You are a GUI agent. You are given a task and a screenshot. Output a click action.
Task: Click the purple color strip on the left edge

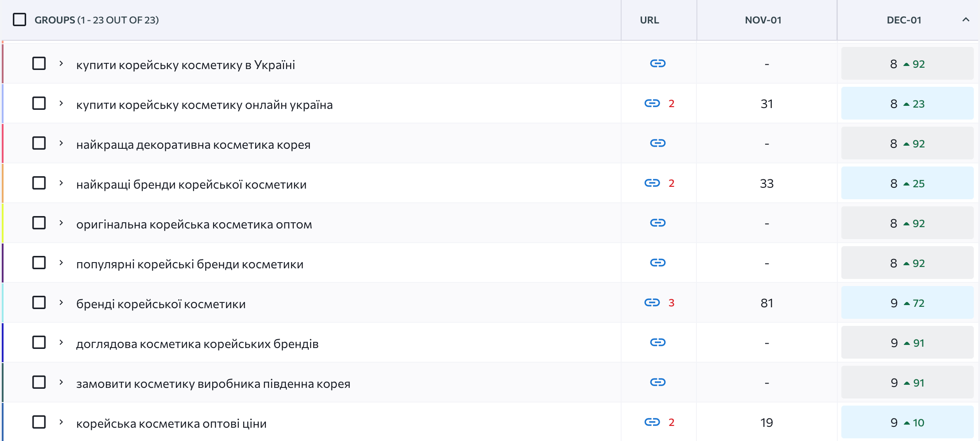pos(2,263)
